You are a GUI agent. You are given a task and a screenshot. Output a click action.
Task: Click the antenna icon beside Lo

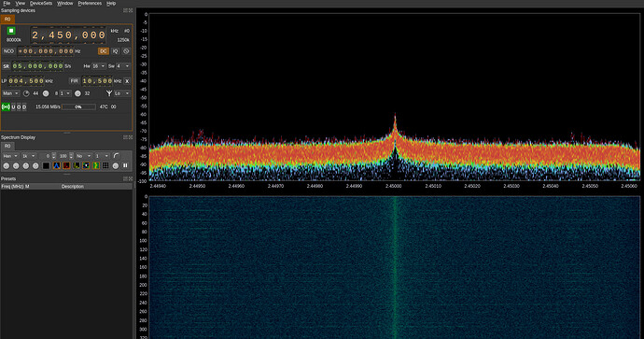click(109, 93)
